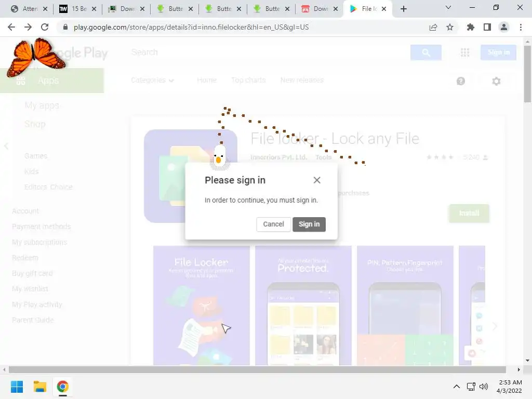Go forward in browser history
Image resolution: width=532 pixels, height=399 pixels.
[28, 27]
